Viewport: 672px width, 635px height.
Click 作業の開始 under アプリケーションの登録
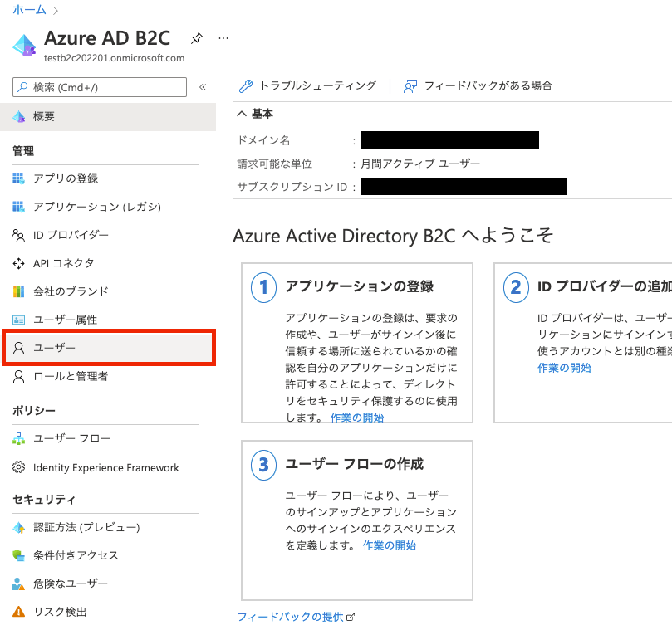pos(357,418)
